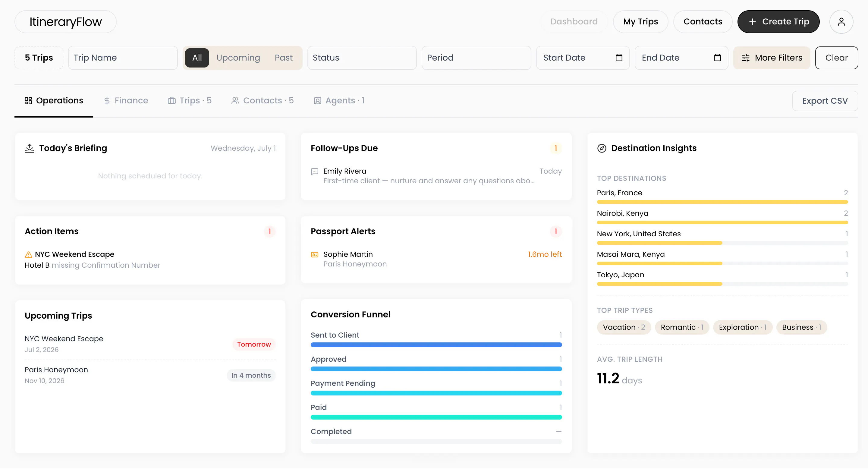Select the Vacation · 2 trip type chip
Viewport: 868px width, 469px height.
[x=624, y=328]
